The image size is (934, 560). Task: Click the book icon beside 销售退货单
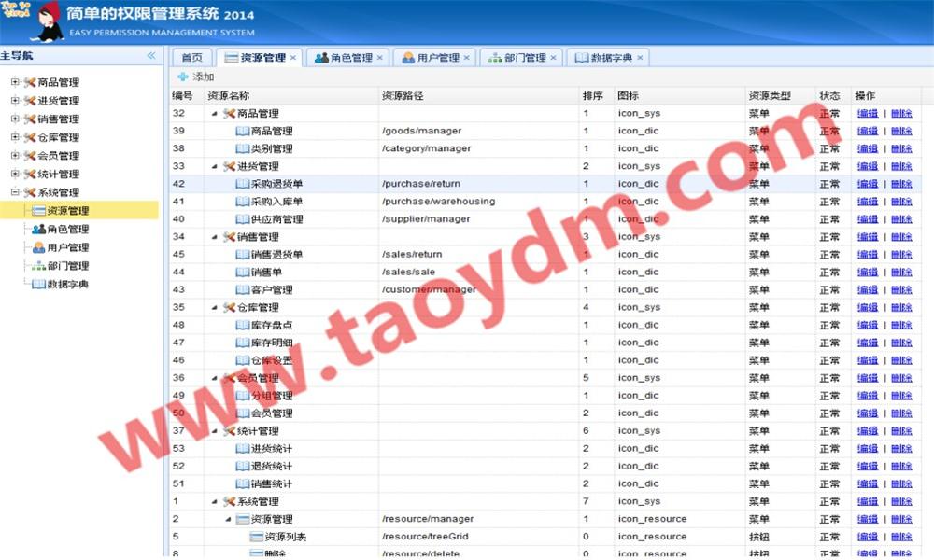[x=243, y=254]
